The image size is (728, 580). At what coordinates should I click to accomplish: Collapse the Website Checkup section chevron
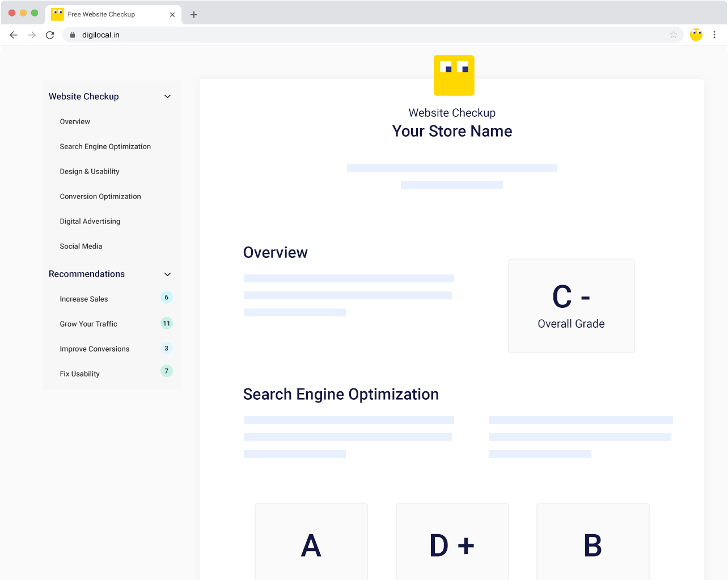(x=167, y=96)
